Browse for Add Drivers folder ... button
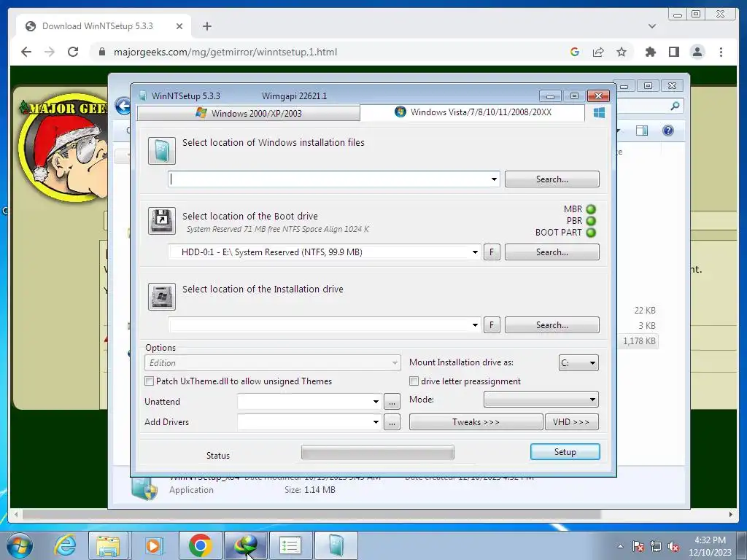747x560 pixels. (392, 422)
